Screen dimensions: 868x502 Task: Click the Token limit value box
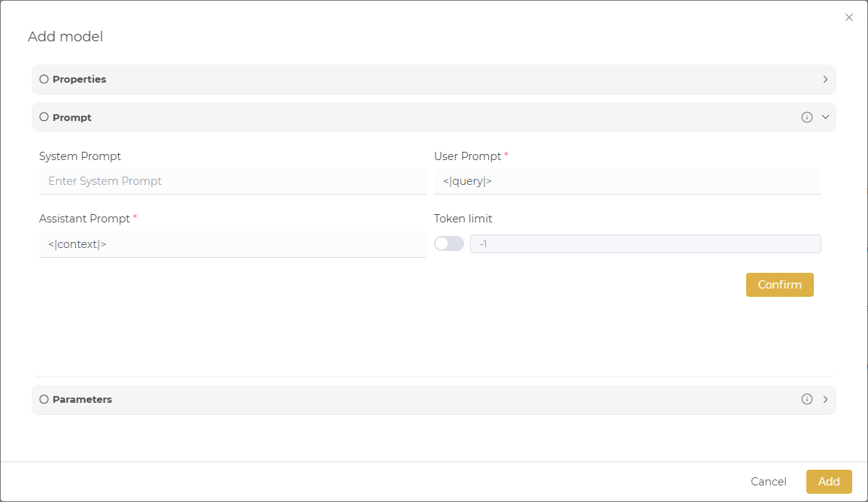645,243
